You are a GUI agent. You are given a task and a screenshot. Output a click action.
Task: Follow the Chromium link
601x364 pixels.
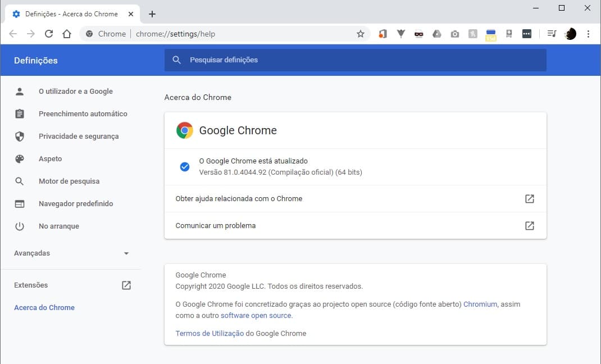tap(480, 304)
